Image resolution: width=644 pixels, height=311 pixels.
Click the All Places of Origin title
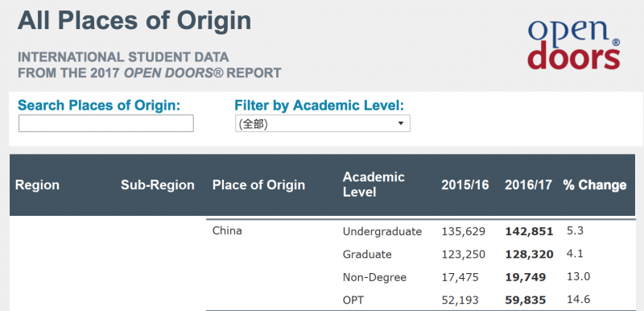[x=134, y=20]
